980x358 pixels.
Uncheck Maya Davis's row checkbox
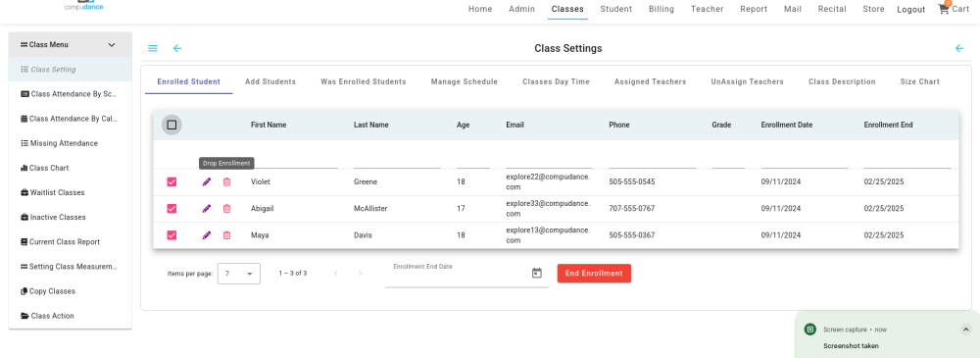[x=171, y=235]
